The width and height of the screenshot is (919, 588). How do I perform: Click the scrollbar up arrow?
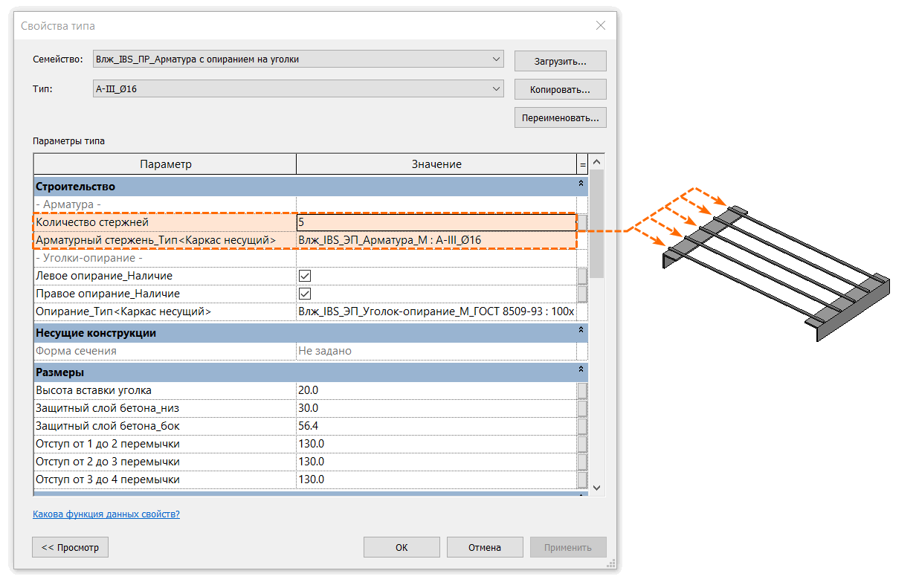click(x=596, y=161)
